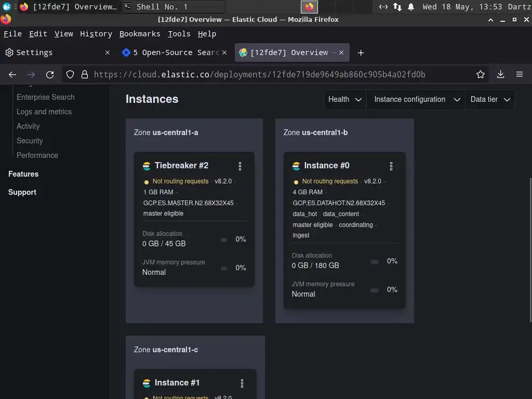Screen dimensions: 532x399
Task: Open tracking protection shield icon
Action: pos(70,75)
